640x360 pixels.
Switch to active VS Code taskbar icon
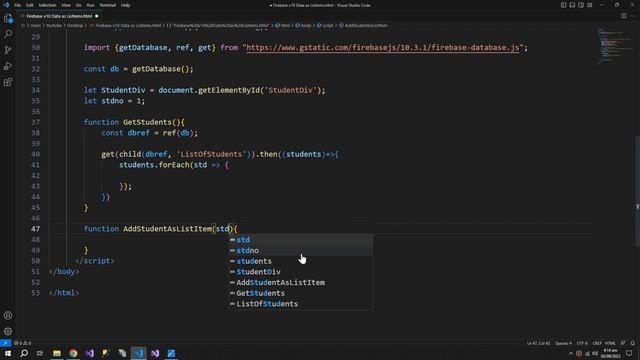tap(138, 353)
